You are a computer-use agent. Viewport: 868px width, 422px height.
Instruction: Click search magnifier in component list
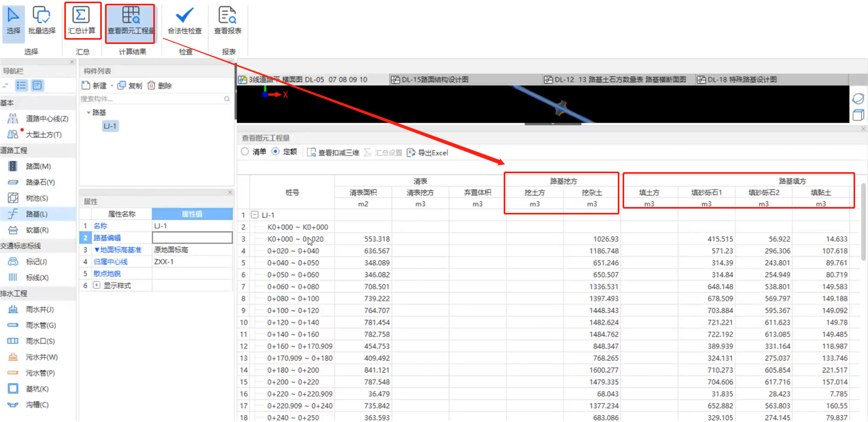point(227,99)
